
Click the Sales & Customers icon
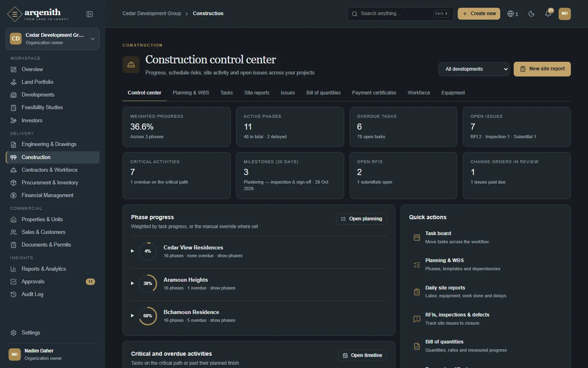click(x=13, y=232)
